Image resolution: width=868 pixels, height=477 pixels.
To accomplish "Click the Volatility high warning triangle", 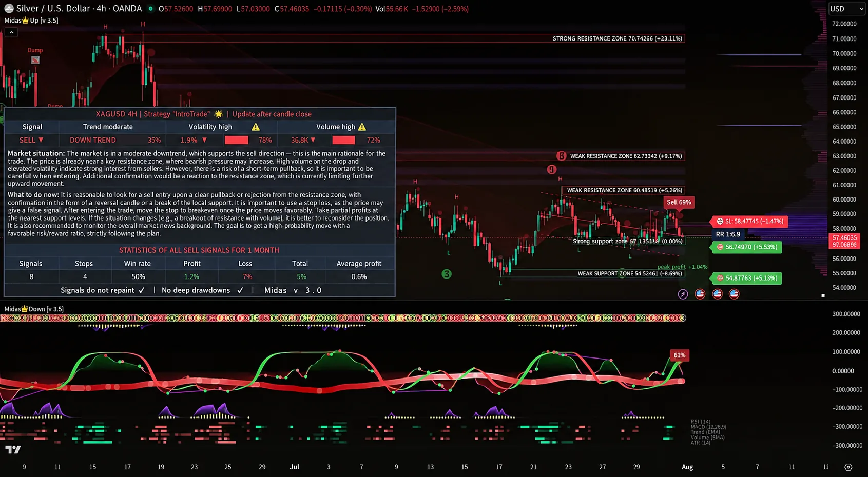I will (256, 127).
